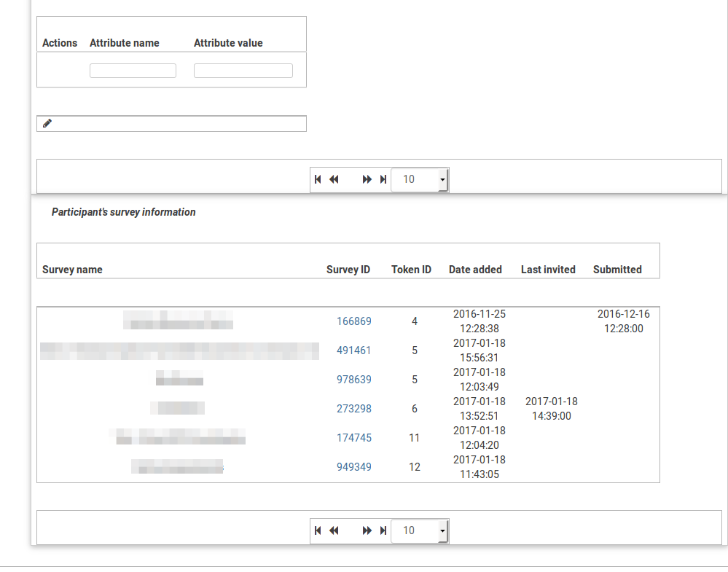
Task: Open survey ID 273298 link
Action: pos(353,409)
